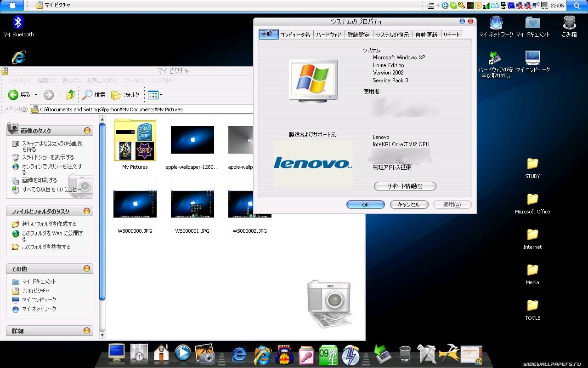Select the TOOLS desktop folder
This screenshot has width=588, height=368.
[x=532, y=310]
